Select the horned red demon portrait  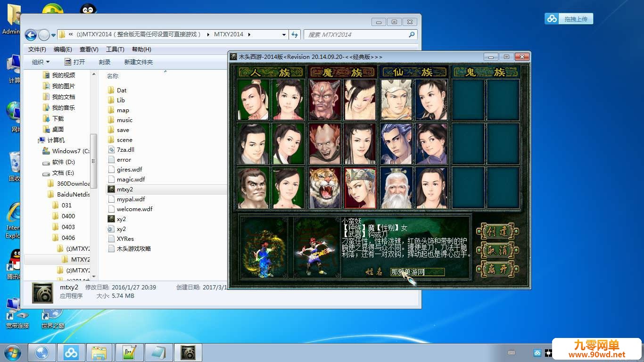[x=326, y=100]
